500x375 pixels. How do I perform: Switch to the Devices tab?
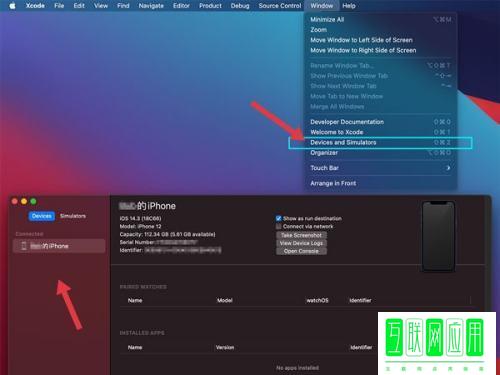[x=42, y=216]
